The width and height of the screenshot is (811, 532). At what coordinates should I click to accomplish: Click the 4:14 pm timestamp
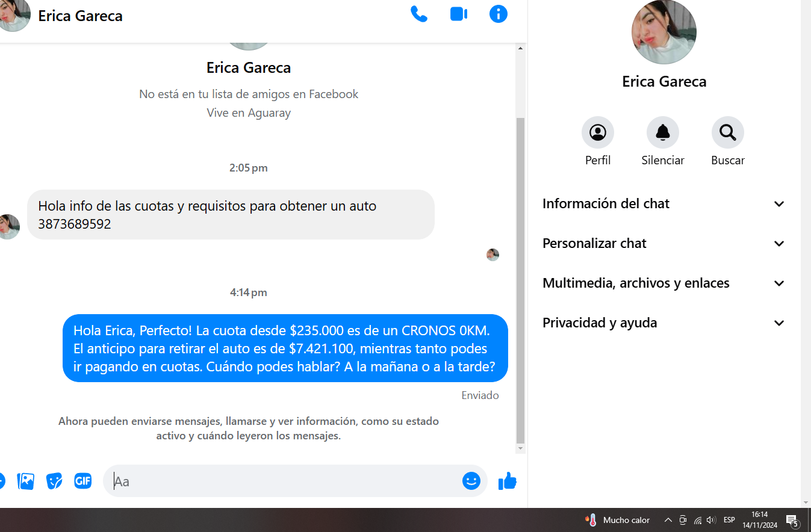click(x=249, y=292)
